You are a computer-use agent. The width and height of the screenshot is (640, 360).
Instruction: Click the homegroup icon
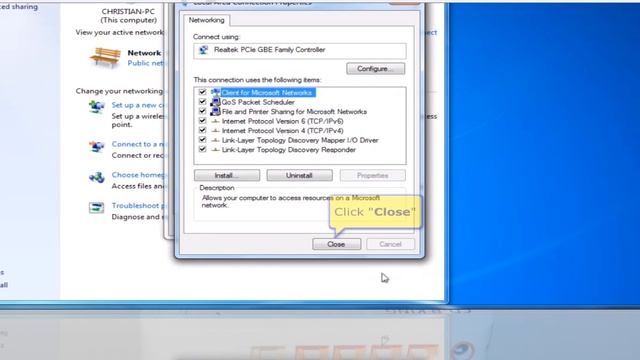pos(97,177)
